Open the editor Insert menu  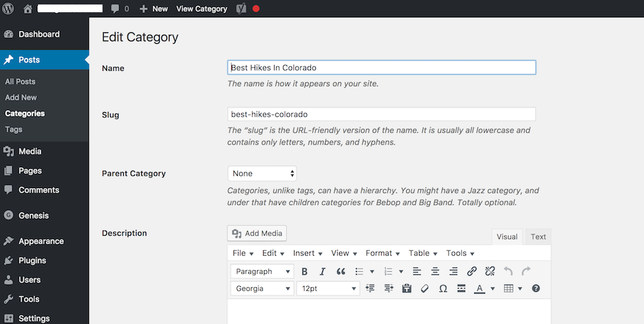[307, 253]
